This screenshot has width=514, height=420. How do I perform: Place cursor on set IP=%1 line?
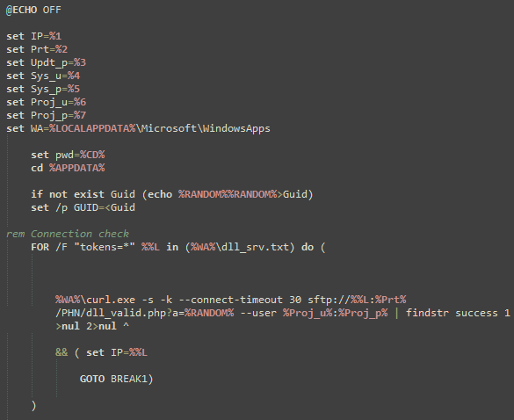33,36
